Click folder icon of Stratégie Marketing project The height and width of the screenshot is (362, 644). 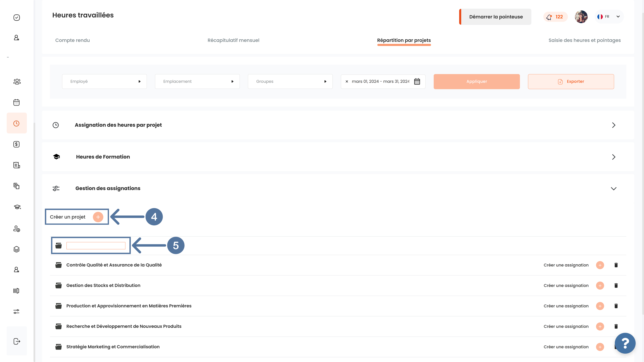tap(58, 347)
